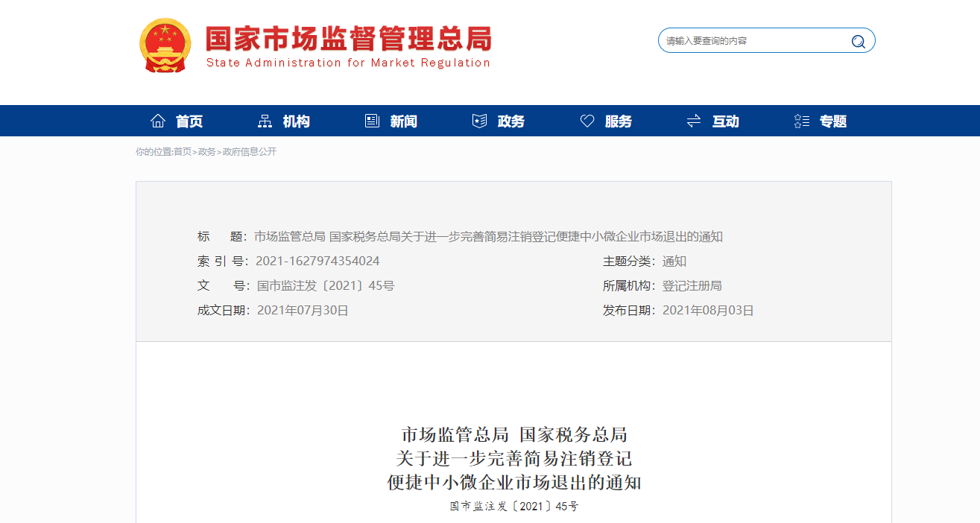
Task: Click the organization chart icon beside 机构
Action: pos(265,121)
